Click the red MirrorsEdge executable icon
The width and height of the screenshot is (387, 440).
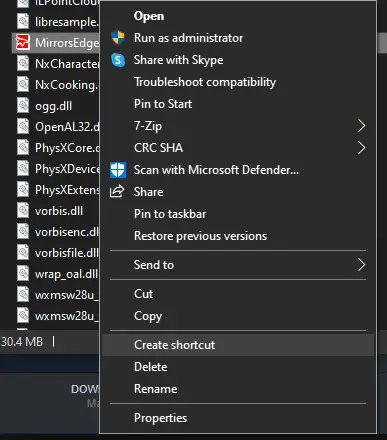pos(23,43)
